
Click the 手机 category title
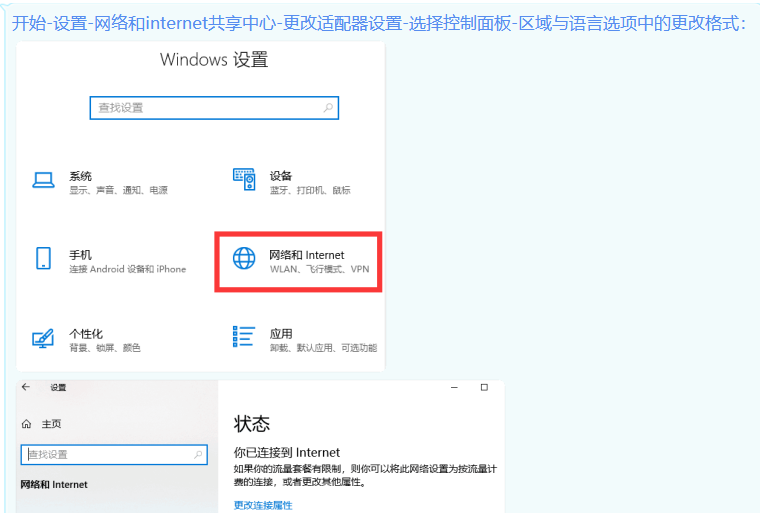coord(80,255)
